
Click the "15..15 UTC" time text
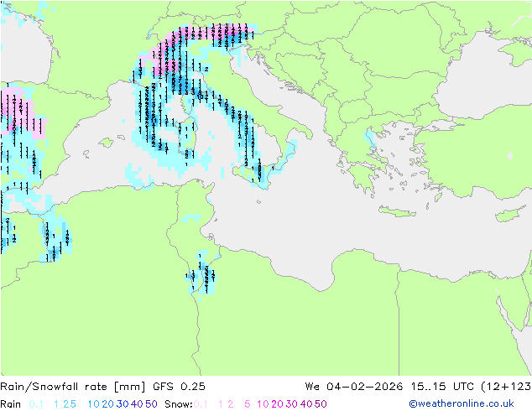point(442,387)
